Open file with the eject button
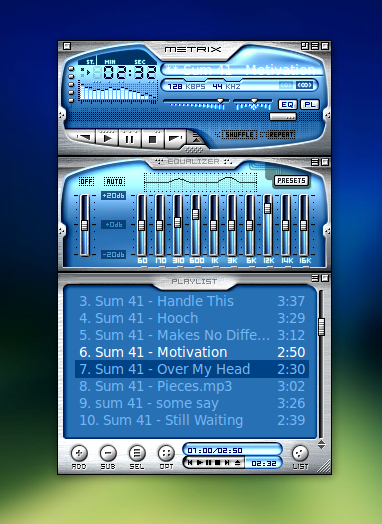The width and height of the screenshot is (382, 524). (x=197, y=138)
